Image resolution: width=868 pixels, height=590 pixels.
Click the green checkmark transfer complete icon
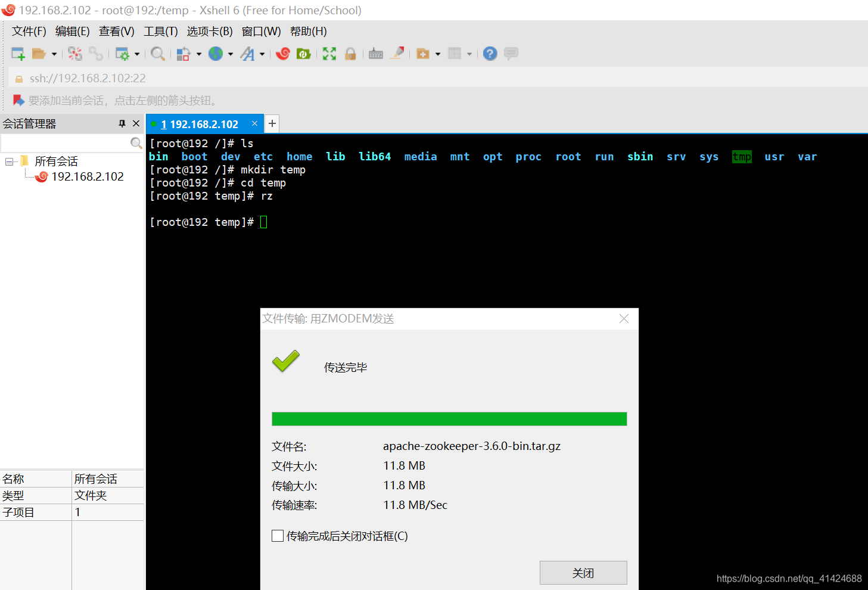(x=286, y=361)
